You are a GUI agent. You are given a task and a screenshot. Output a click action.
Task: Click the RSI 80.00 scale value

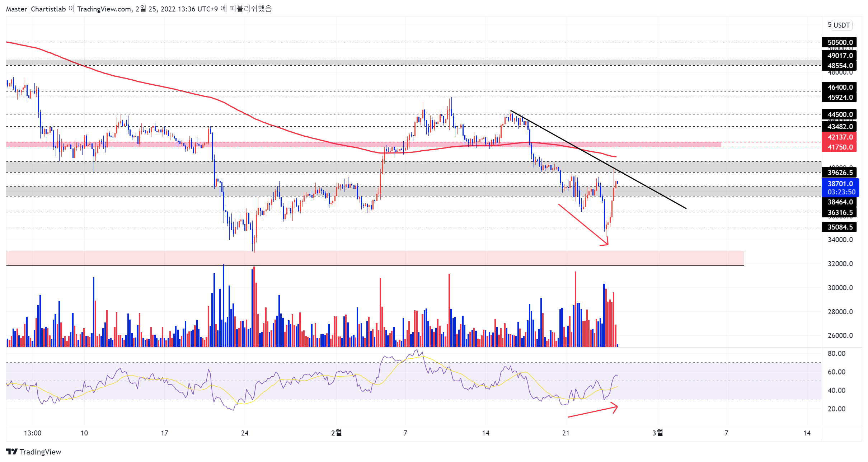836,354
